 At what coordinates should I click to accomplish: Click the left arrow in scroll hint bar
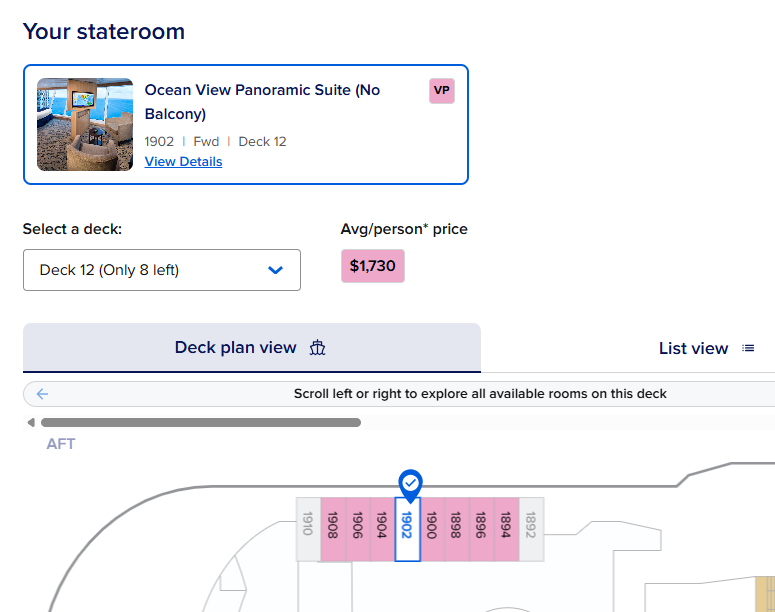42,394
